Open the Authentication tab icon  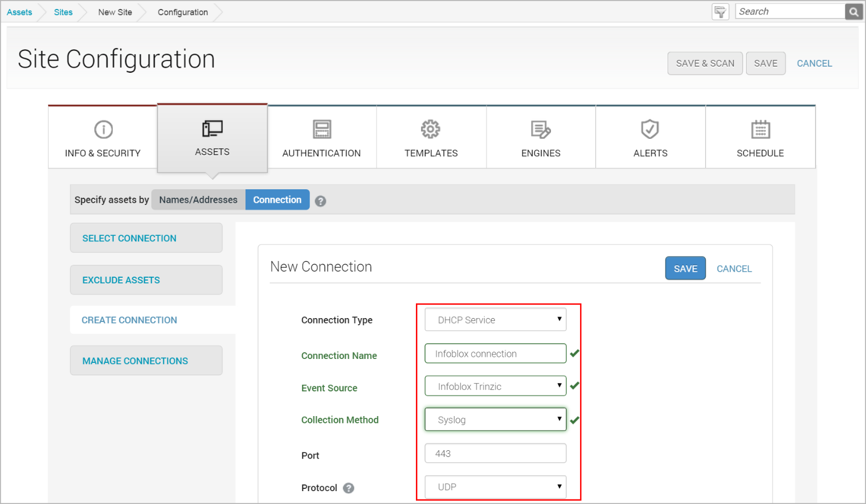[322, 129]
